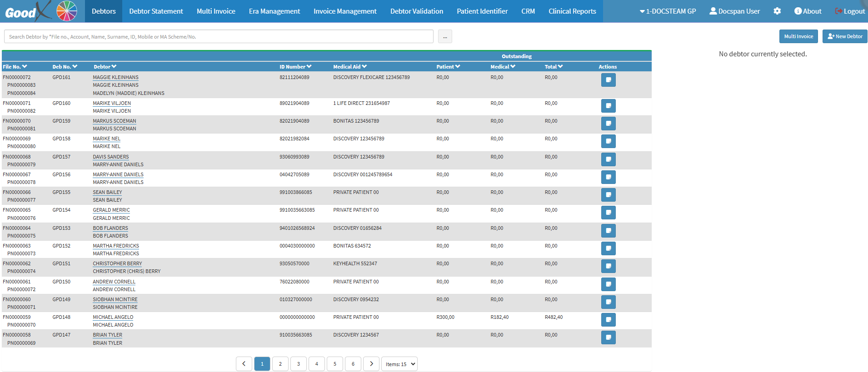Open the 1-DOCSTEAM GP practice dropdown

point(668,11)
